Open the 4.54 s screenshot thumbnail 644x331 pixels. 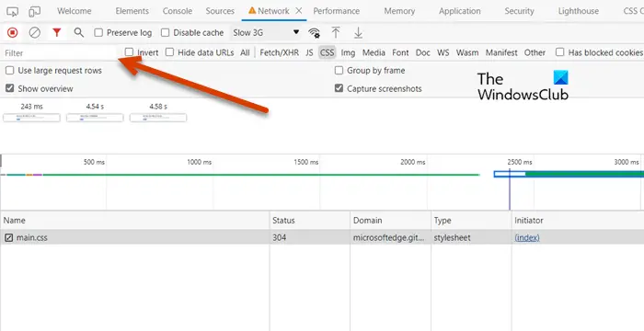pyautogui.click(x=95, y=118)
